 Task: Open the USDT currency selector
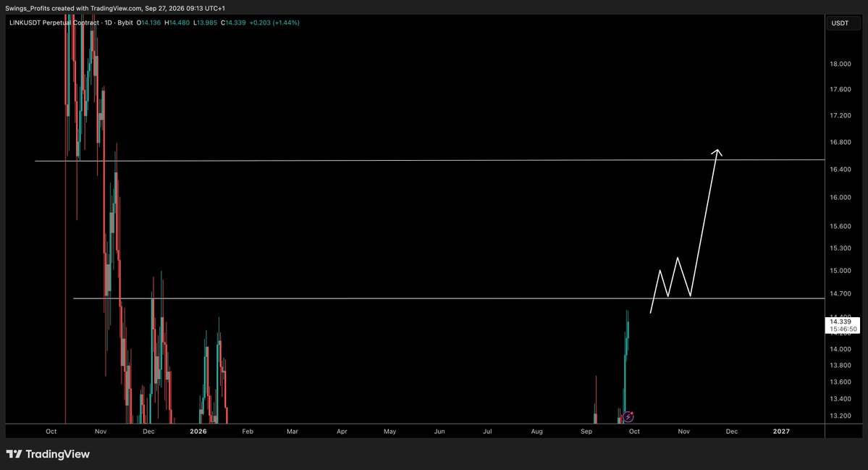pyautogui.click(x=843, y=23)
